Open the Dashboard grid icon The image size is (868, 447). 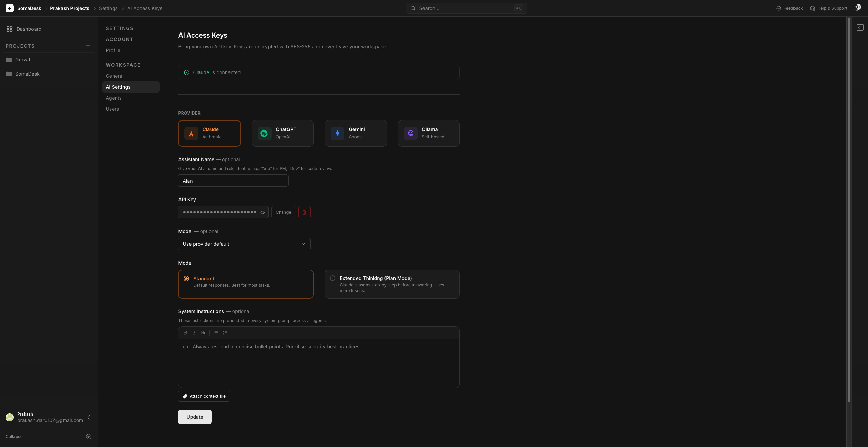pyautogui.click(x=10, y=29)
